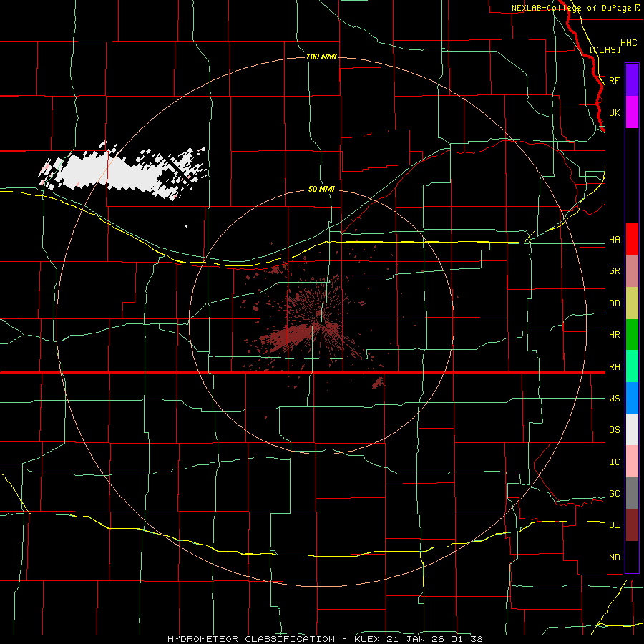Click the 100 NMI range ring label
The height and width of the screenshot is (644, 644).
[321, 57]
